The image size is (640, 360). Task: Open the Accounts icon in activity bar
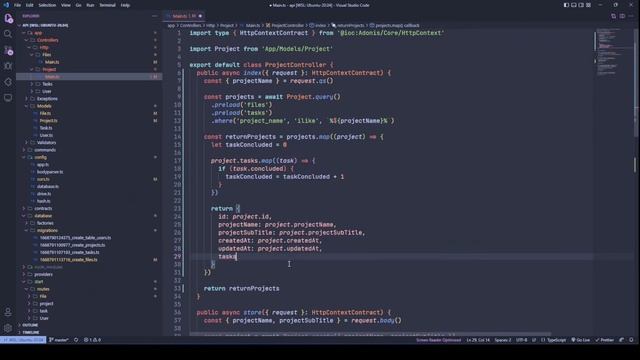coord(8,313)
